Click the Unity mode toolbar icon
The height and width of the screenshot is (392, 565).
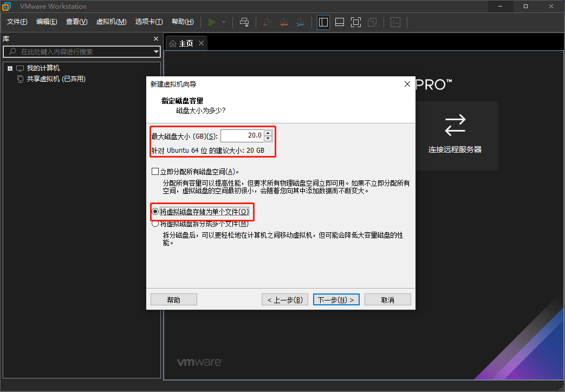point(372,22)
